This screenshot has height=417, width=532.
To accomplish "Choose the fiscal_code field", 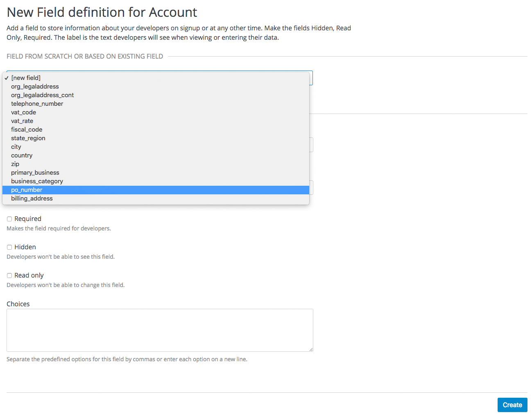I will tap(26, 129).
